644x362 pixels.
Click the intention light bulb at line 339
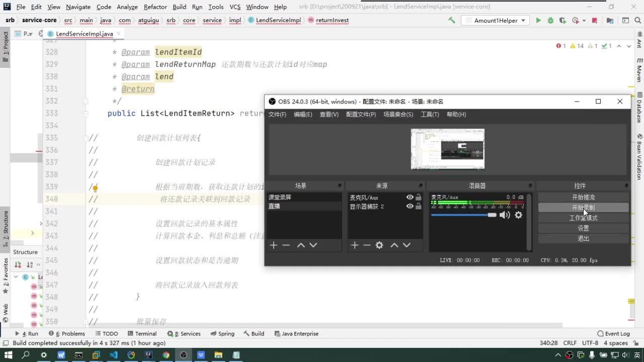click(x=95, y=188)
